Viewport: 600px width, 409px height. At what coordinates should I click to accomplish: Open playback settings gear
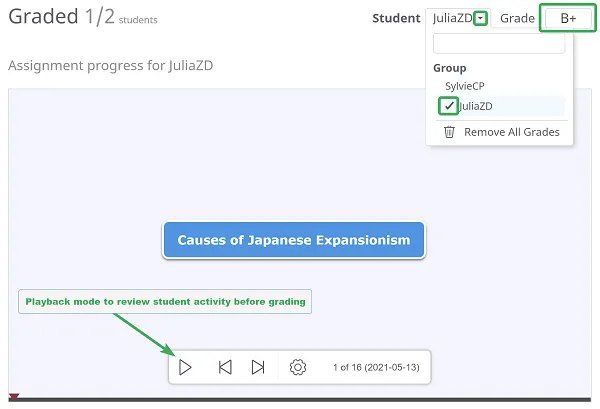[297, 367]
